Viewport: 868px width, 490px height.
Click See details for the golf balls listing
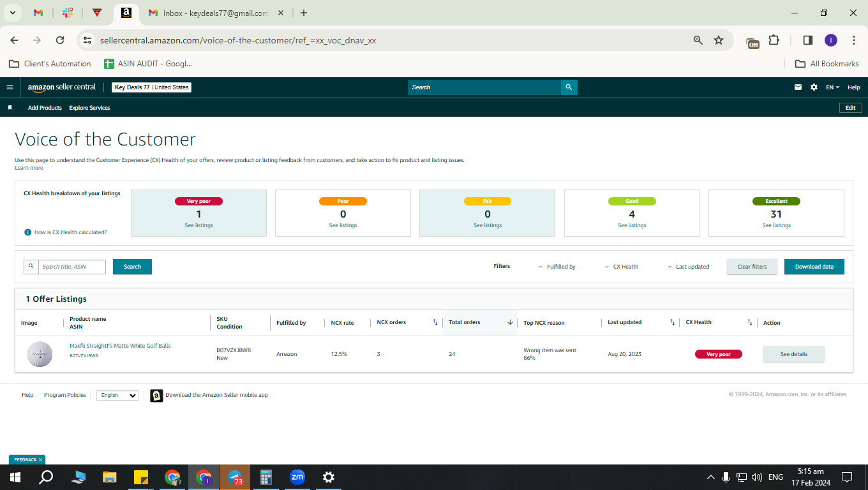pos(794,354)
